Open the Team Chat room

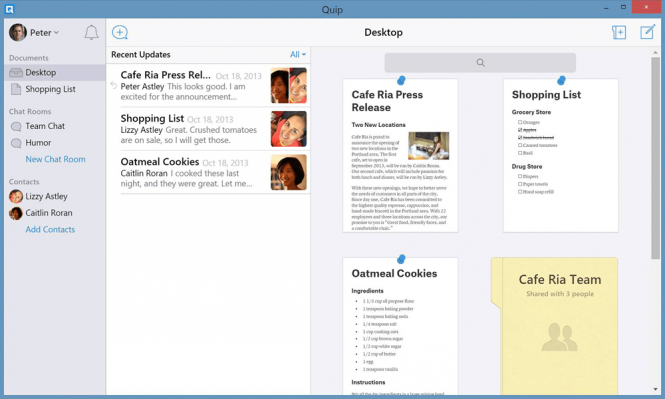55,126
